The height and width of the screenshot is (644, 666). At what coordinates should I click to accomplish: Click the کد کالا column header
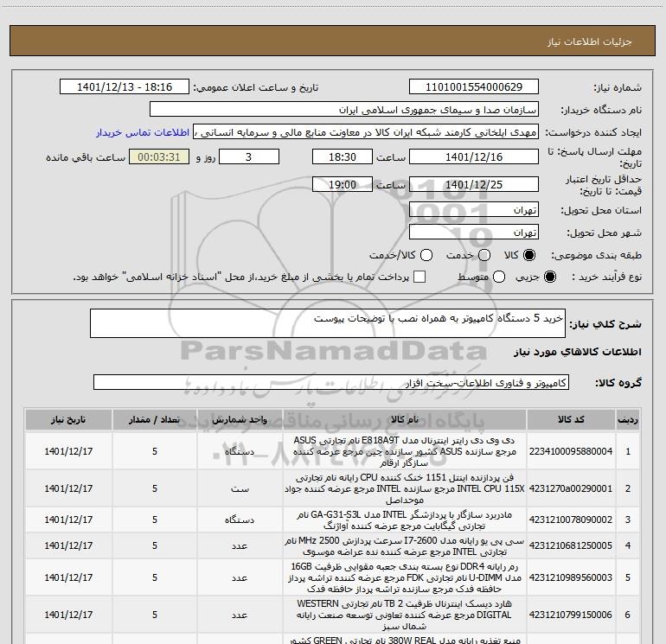click(x=571, y=420)
